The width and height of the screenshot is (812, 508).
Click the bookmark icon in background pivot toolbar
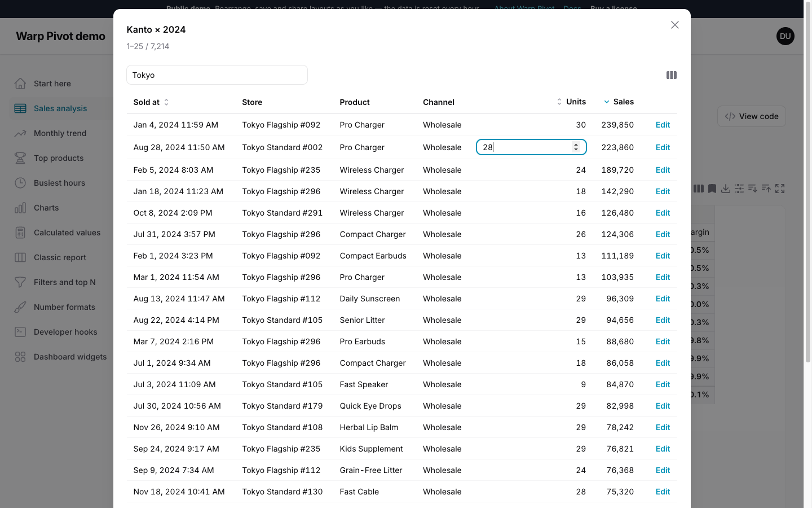click(712, 189)
